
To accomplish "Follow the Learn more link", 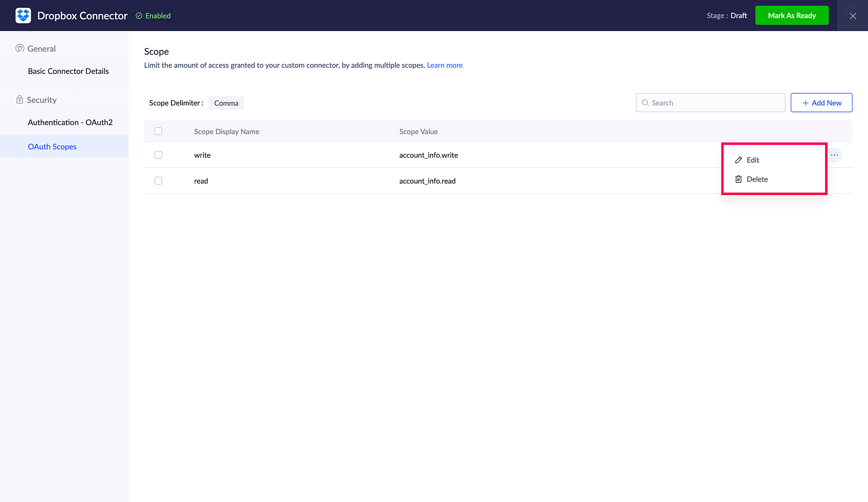I will (444, 65).
